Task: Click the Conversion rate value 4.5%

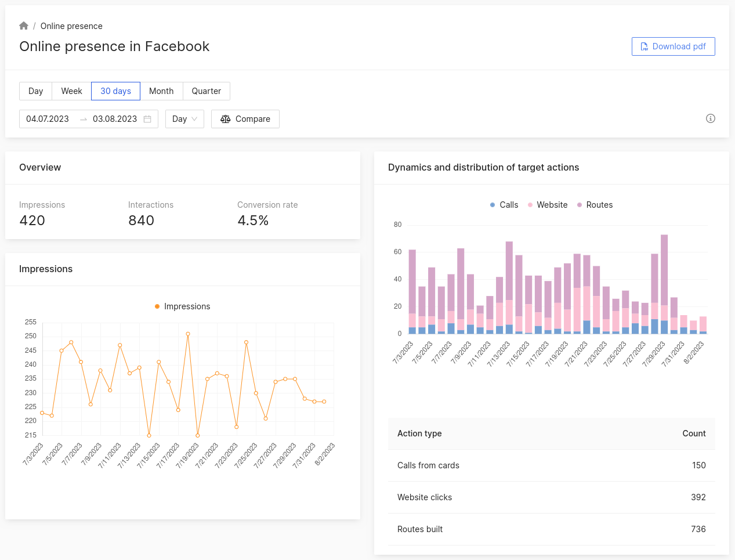Action: coord(253,221)
